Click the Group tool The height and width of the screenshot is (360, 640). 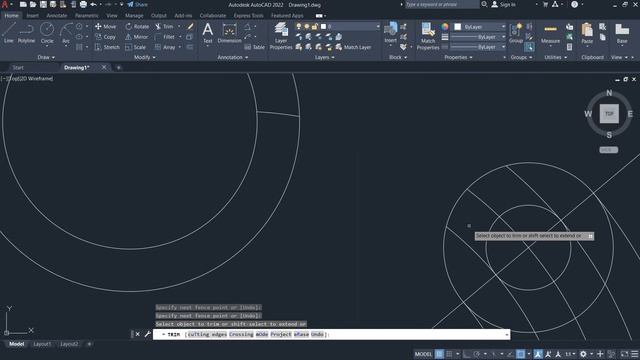click(516, 33)
